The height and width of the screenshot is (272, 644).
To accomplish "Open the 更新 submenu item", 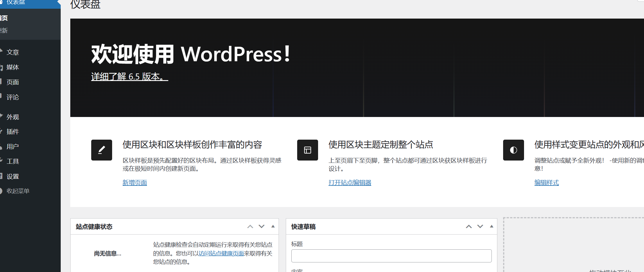I will click(x=4, y=30).
